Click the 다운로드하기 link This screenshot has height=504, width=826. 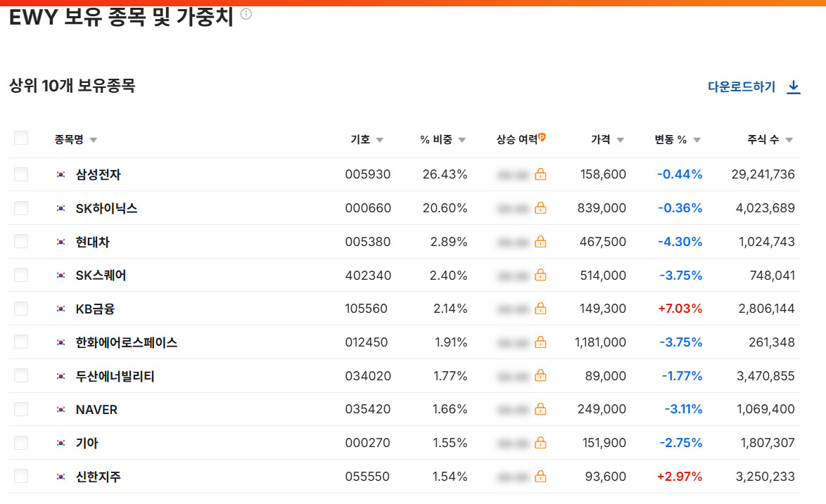click(x=742, y=87)
